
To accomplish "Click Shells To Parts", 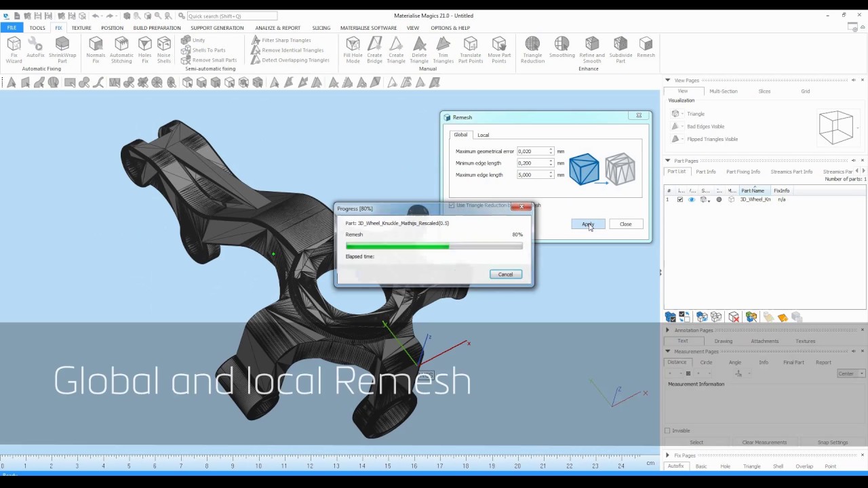I will point(203,50).
